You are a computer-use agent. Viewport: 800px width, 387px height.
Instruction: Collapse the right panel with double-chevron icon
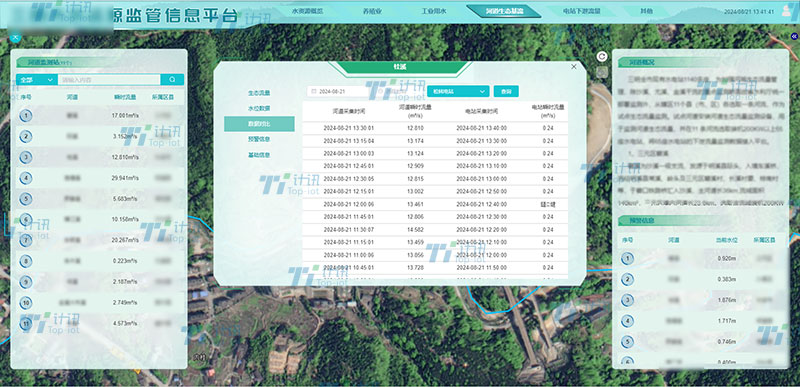(x=794, y=36)
